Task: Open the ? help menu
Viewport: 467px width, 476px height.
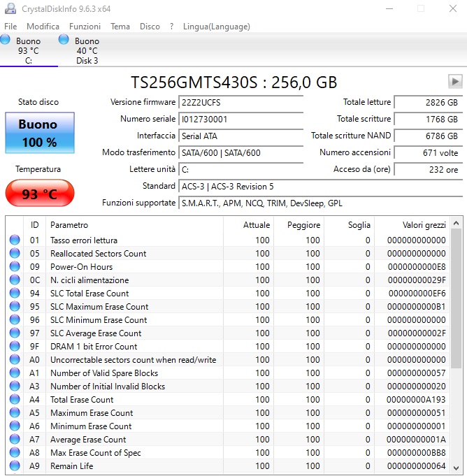Action: (171, 27)
